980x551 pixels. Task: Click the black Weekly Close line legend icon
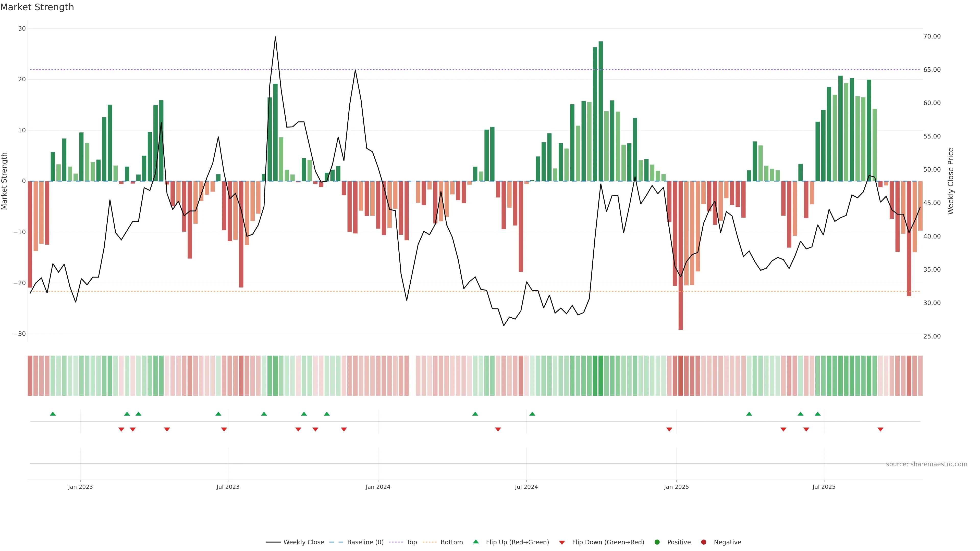273,542
